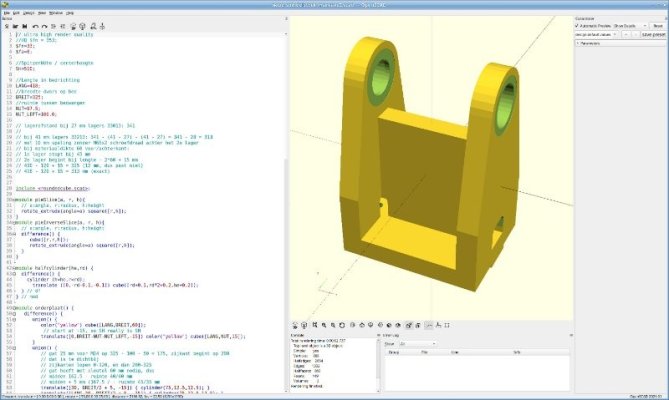Expand the Parameters section in Customizer
This screenshot has height=400, width=669.
coord(578,43)
